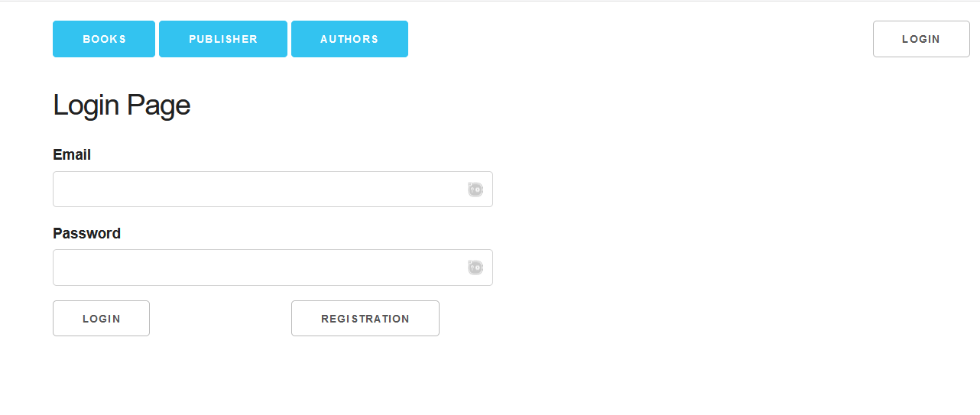Viewport: 980px width, 415px height.
Task: Go to the Publisher section
Action: click(223, 39)
